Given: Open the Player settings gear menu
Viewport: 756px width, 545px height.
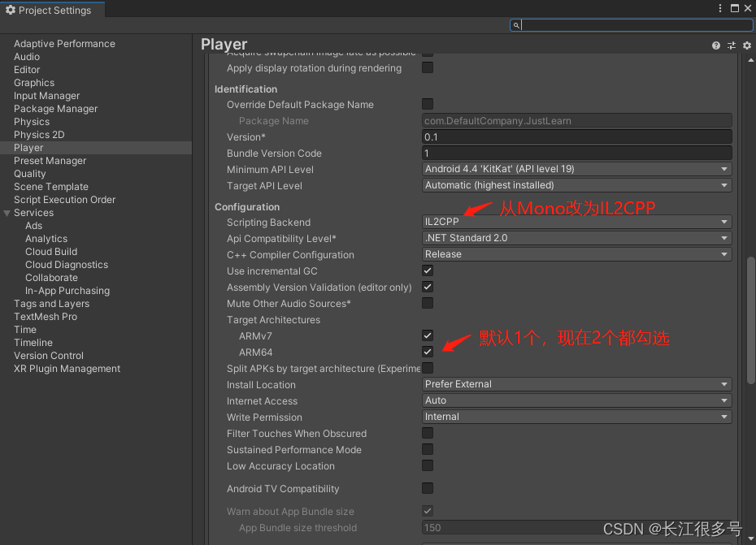Looking at the screenshot, I should (x=747, y=45).
